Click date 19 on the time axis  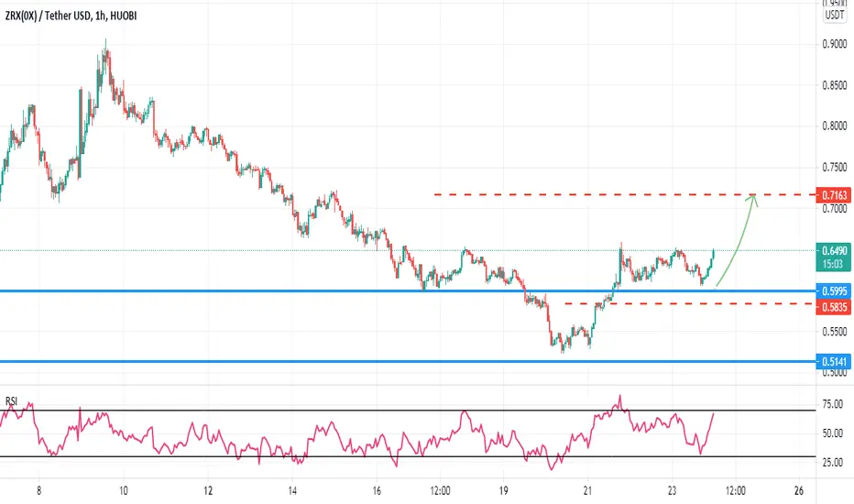click(503, 490)
